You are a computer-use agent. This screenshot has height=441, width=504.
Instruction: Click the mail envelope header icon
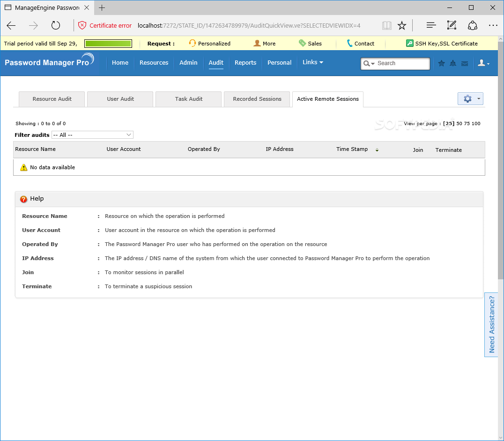[x=465, y=64]
